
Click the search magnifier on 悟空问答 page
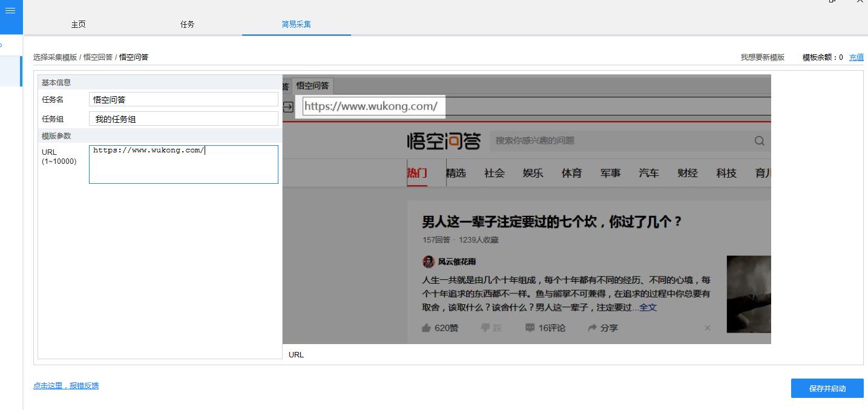759,140
